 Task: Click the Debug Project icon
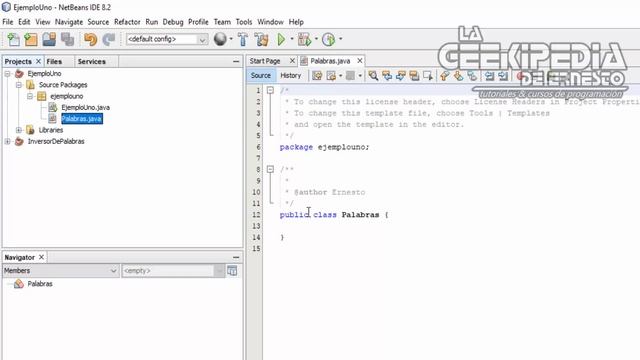304,39
